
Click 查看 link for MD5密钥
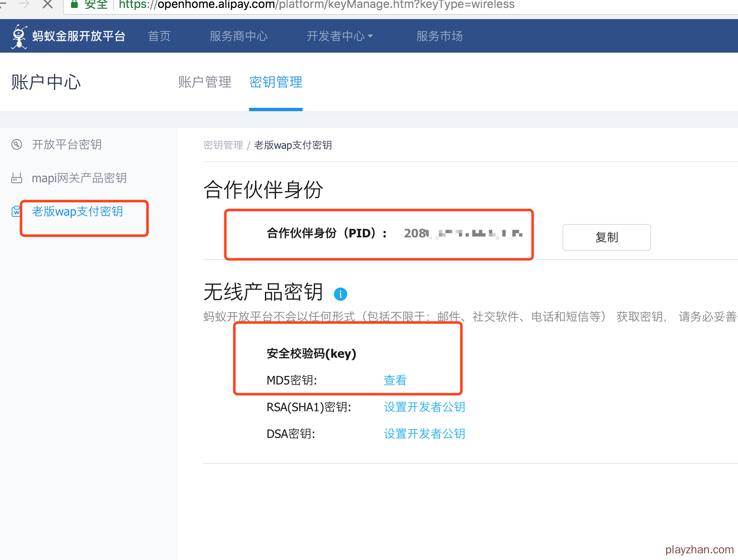coord(395,380)
